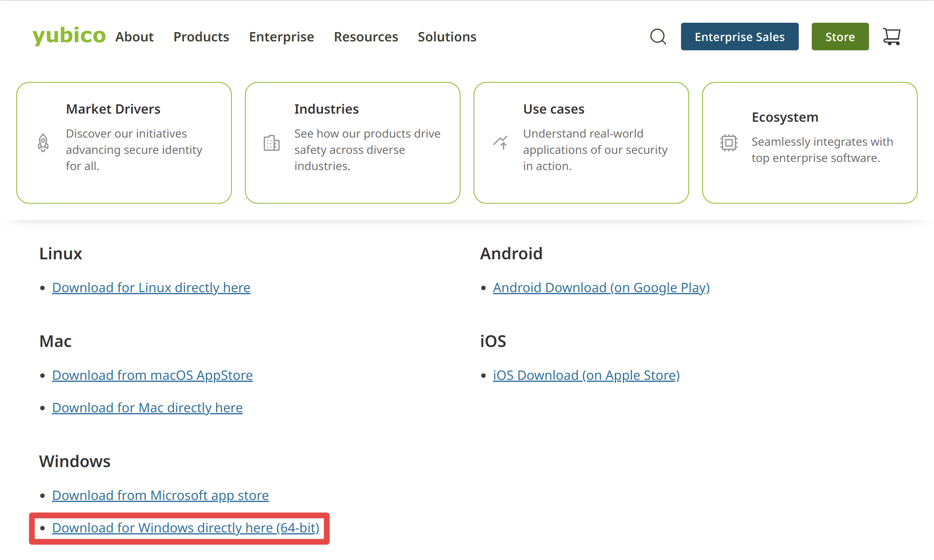The width and height of the screenshot is (934, 560).
Task: Click the Windows section heading
Action: [75, 461]
